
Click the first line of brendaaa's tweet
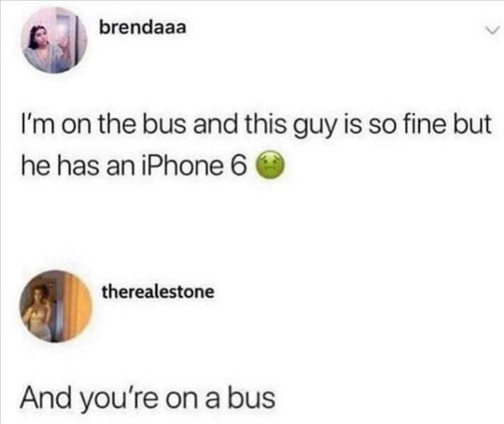256,125
